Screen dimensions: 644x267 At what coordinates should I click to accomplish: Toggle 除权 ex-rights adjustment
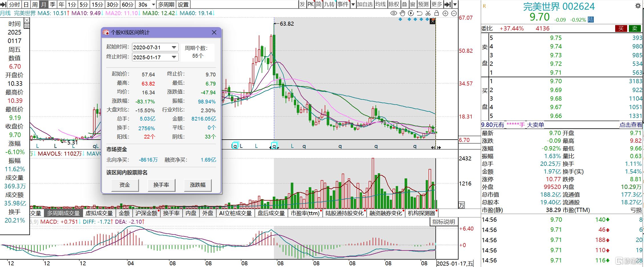(394, 4)
